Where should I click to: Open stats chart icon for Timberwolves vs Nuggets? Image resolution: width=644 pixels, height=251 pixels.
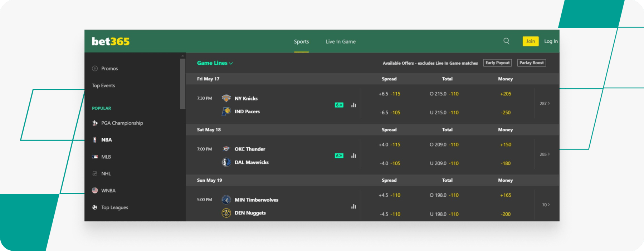353,206
